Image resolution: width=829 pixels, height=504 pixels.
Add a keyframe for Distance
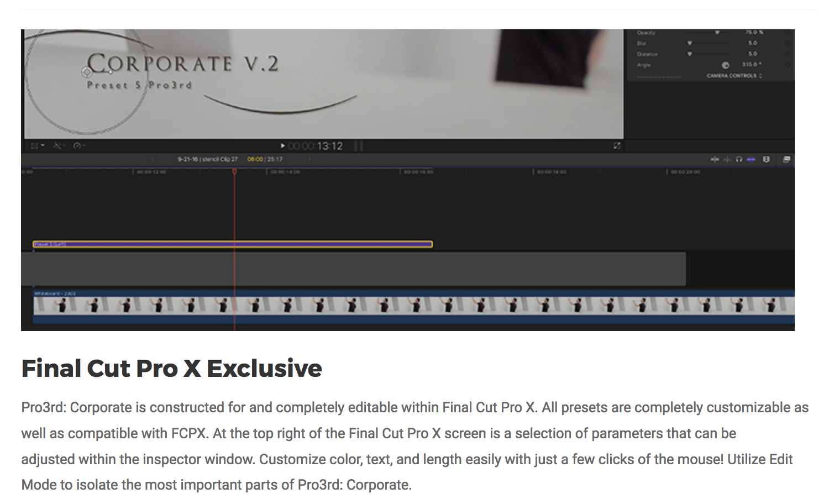(x=787, y=54)
